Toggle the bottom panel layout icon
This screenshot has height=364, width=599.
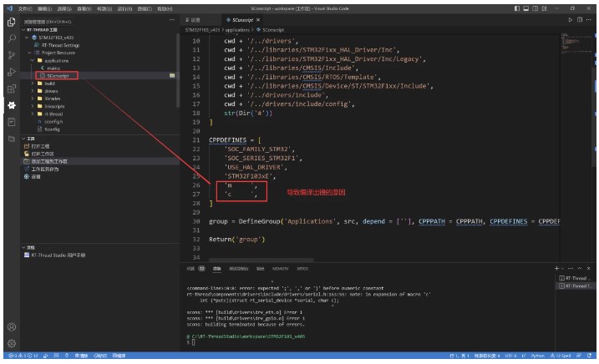click(x=526, y=8)
